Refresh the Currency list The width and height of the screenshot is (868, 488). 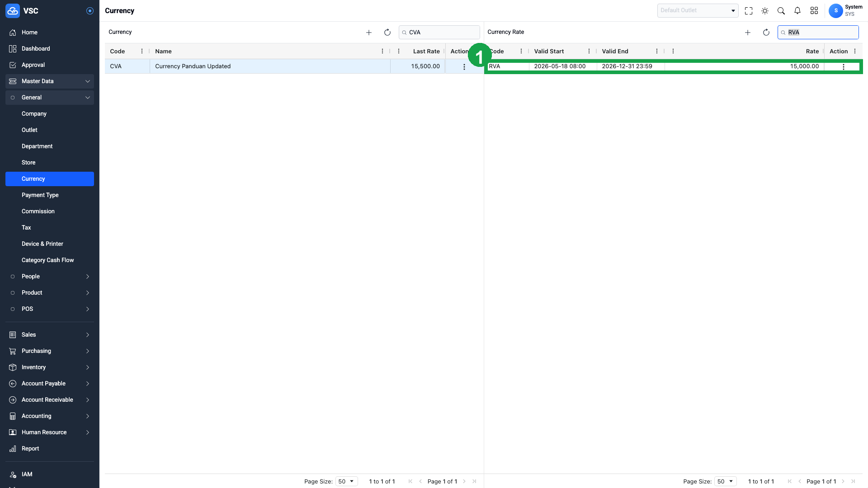click(387, 33)
